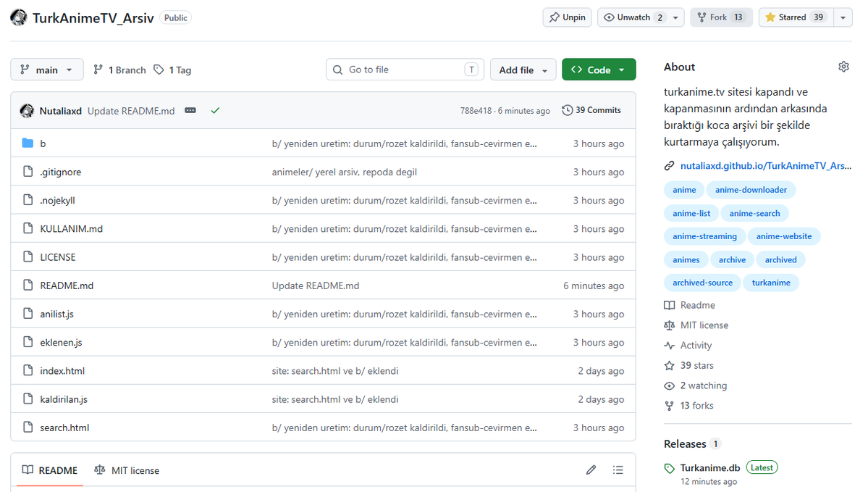868x492 pixels.
Task: Fork the repository with Fork button
Action: click(721, 17)
